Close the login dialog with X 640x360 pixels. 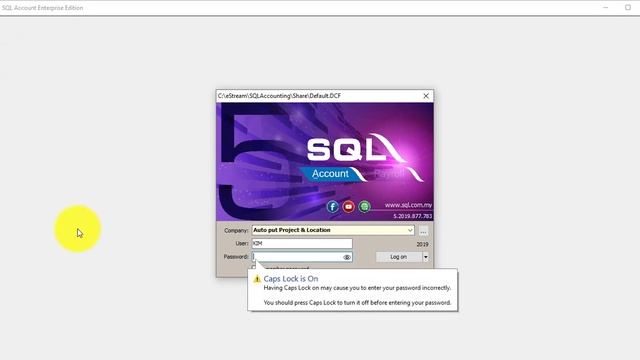pyautogui.click(x=426, y=96)
